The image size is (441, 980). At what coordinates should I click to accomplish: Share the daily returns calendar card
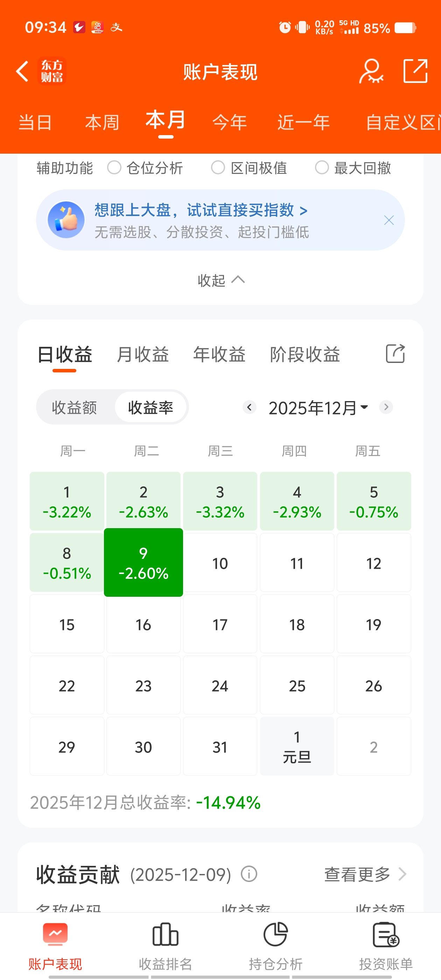point(395,354)
